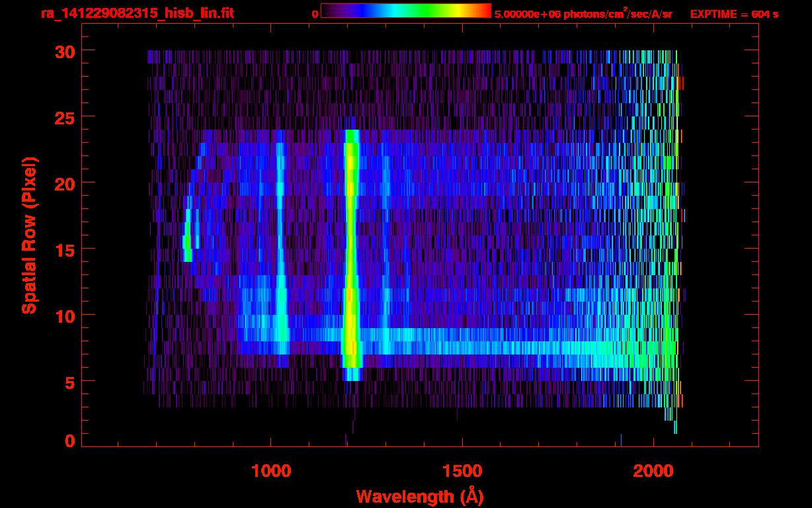Click the x-axis tick label 1500

462,471
